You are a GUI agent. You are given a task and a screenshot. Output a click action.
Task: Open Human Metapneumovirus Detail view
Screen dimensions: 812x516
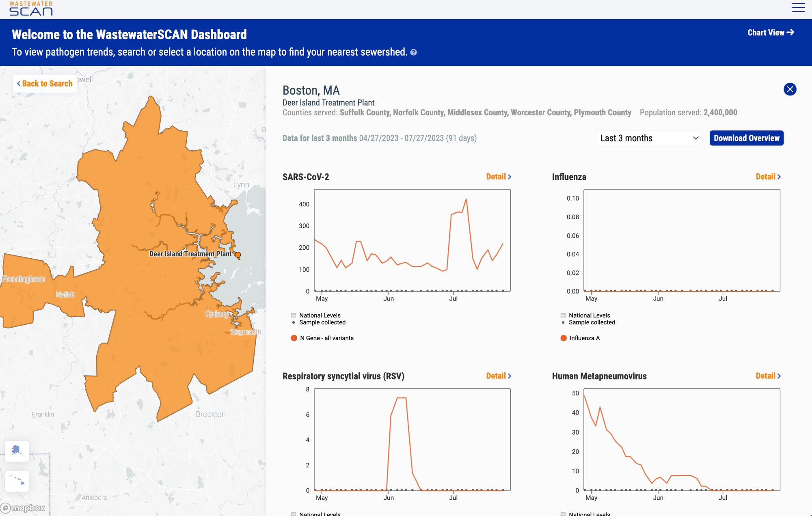tap(768, 376)
